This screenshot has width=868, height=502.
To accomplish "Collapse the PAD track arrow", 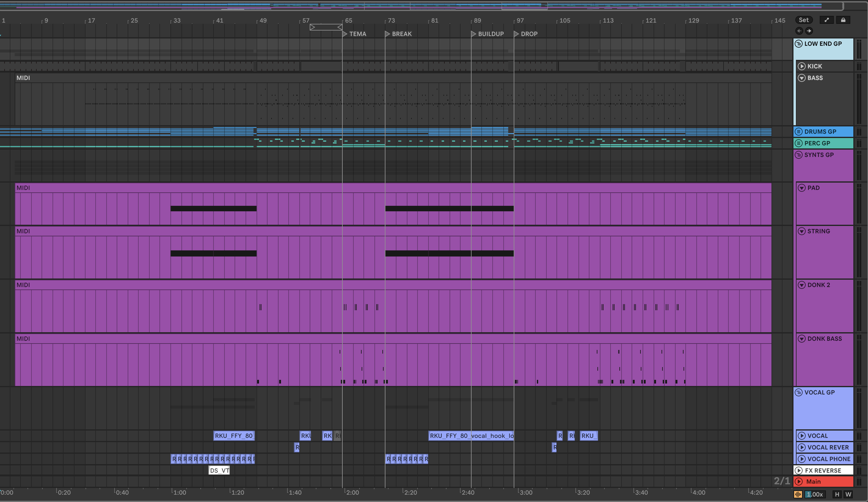I will click(x=801, y=188).
